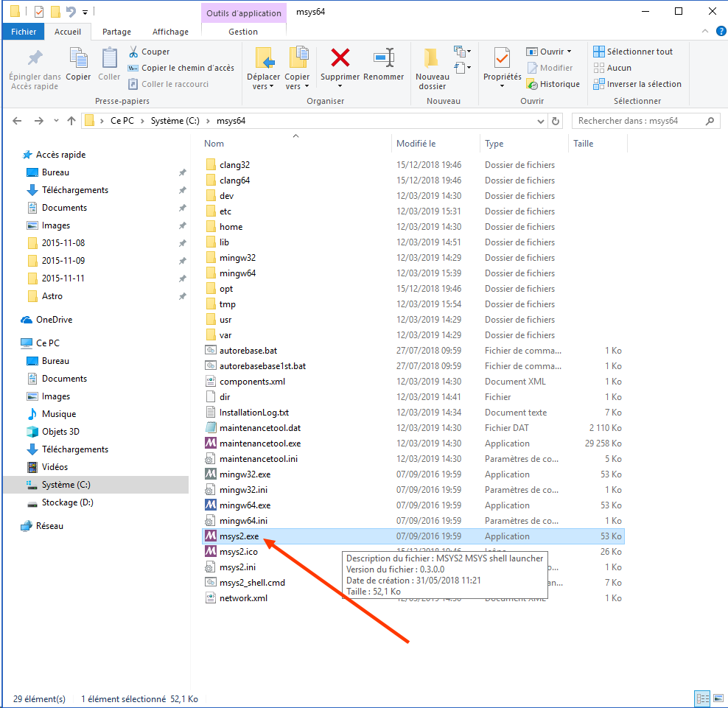Select the msys2_shell.cmd file
This screenshot has height=708, width=728.
coord(252,583)
